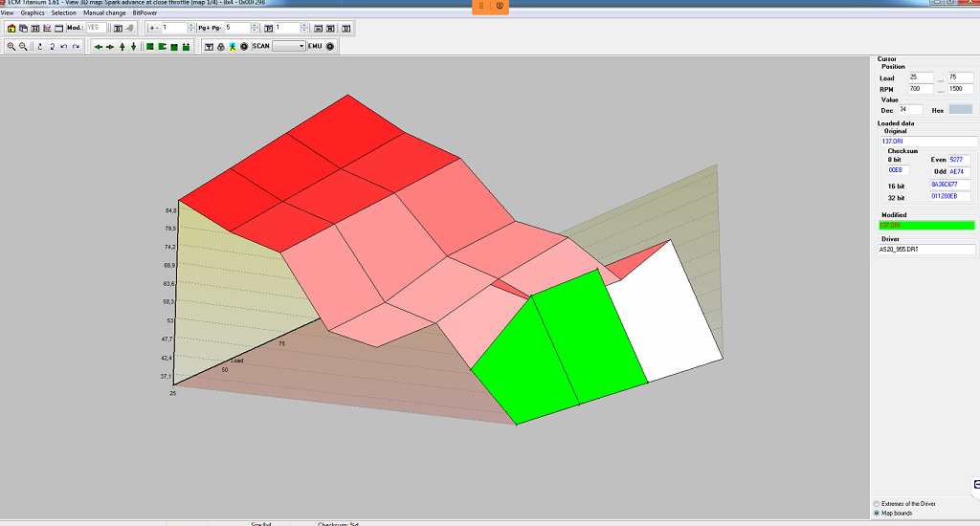The image size is (980, 526).
Task: Click the yellow house home icon
Action: point(11,28)
